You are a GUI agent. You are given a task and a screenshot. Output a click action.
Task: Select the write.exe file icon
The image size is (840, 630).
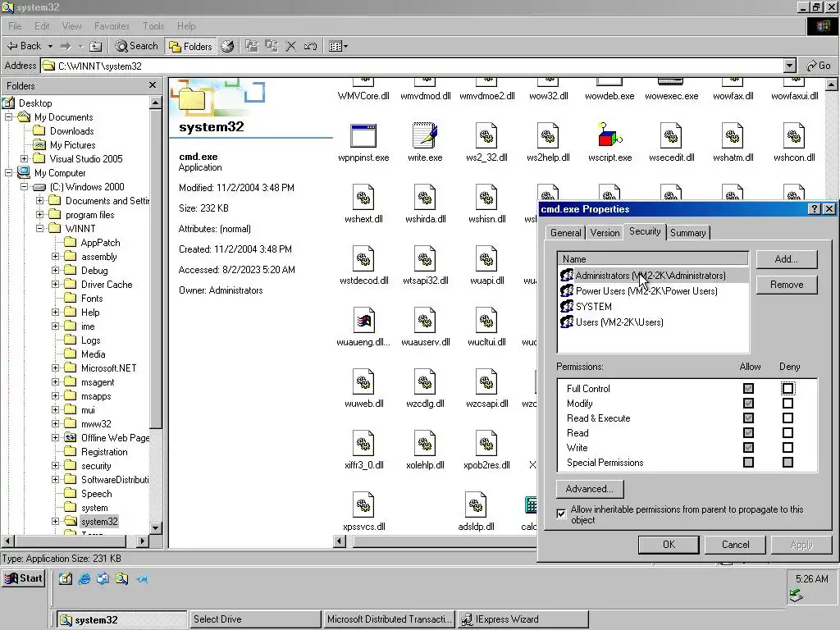(x=425, y=135)
